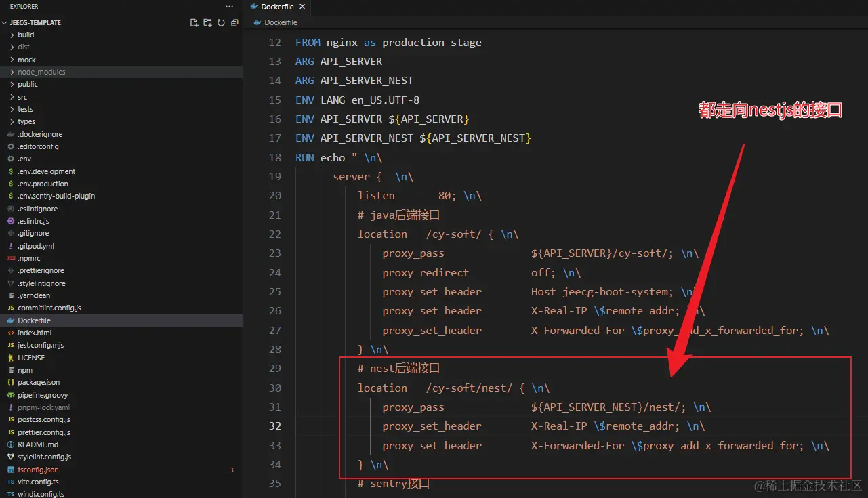Collapse all folders in Explorer

[234, 22]
